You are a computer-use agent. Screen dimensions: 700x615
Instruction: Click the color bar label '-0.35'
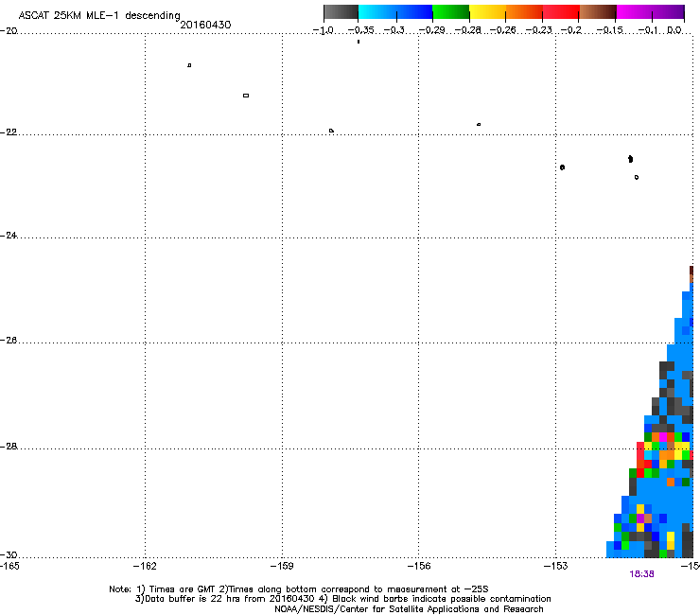pos(360,30)
